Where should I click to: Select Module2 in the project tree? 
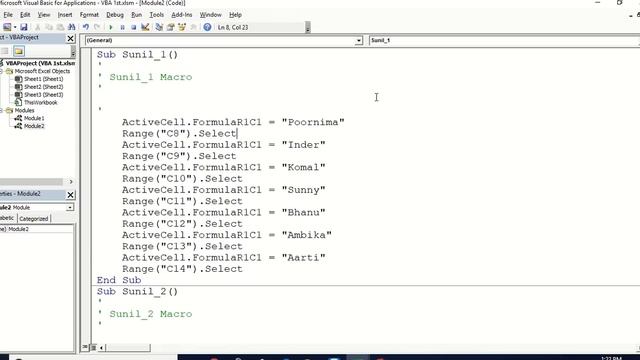pos(34,126)
